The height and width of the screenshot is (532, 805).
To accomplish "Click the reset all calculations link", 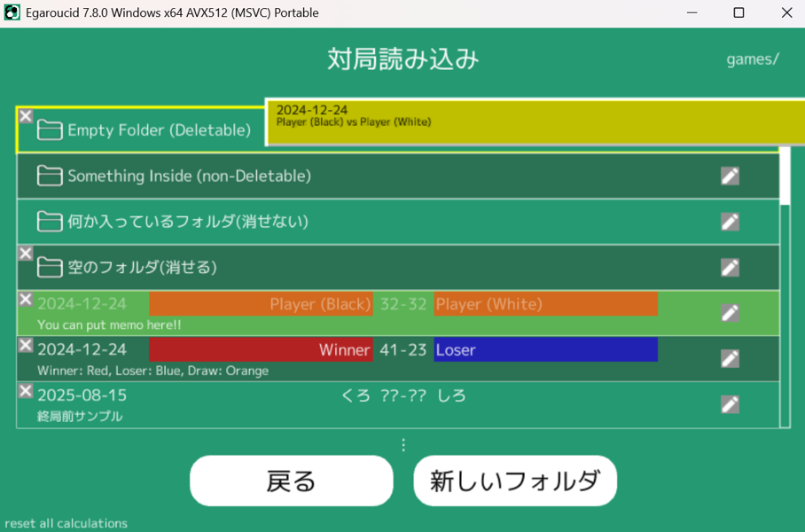I will [66, 523].
